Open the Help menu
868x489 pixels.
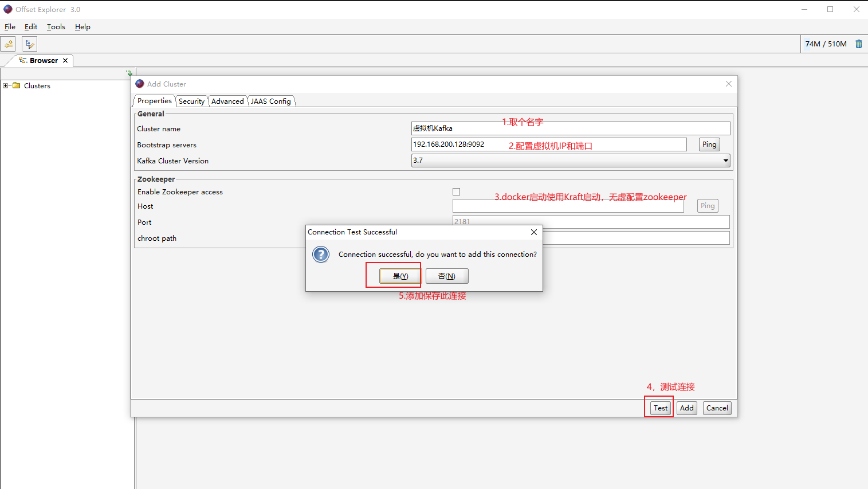[x=83, y=27]
